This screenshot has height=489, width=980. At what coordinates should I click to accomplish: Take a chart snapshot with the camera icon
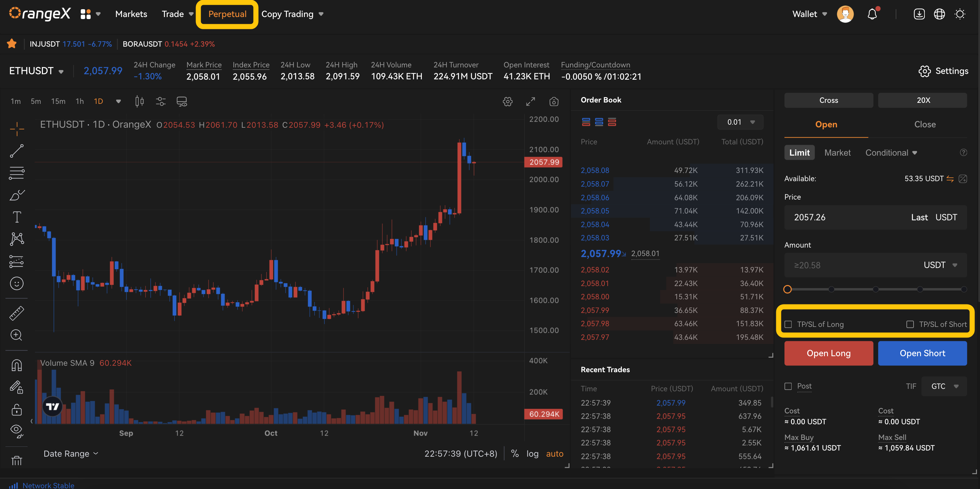click(554, 101)
